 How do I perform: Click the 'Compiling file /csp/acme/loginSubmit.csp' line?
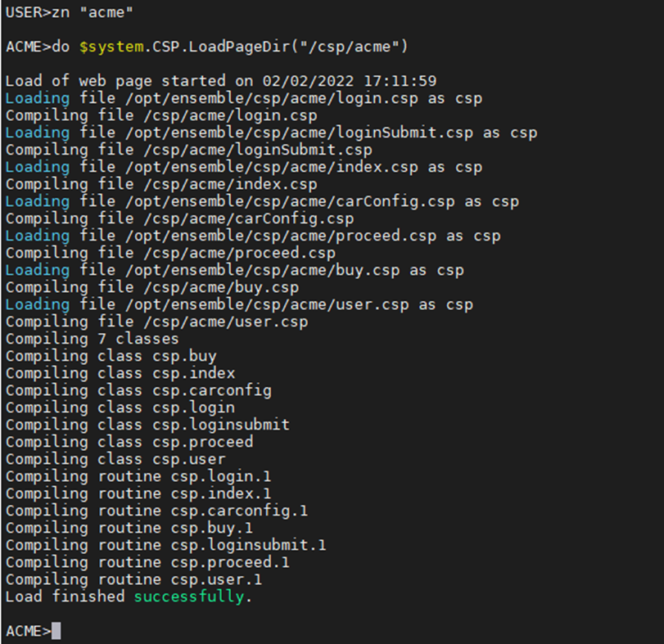tap(188, 150)
